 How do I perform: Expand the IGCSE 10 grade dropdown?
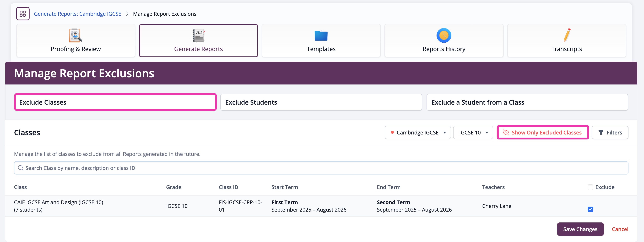[x=473, y=132]
